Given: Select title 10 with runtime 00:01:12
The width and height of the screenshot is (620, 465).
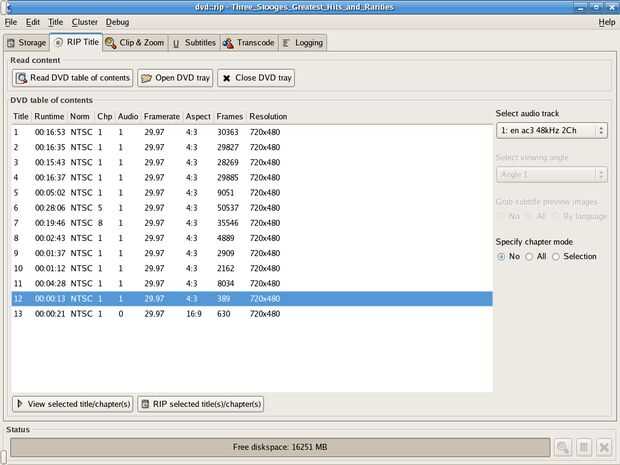Looking at the screenshot, I should 252,268.
